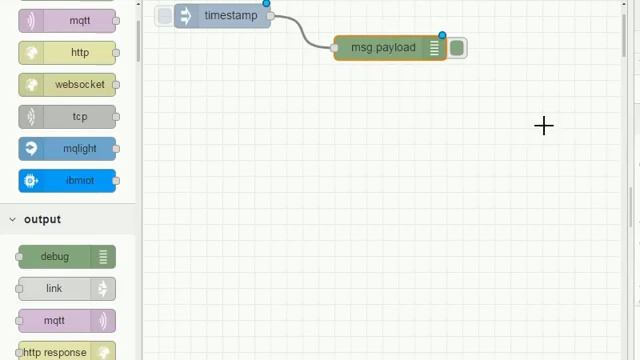Screen dimensions: 640x360
Task: Select the timestamp inject node on canvas
Action: [222, 16]
